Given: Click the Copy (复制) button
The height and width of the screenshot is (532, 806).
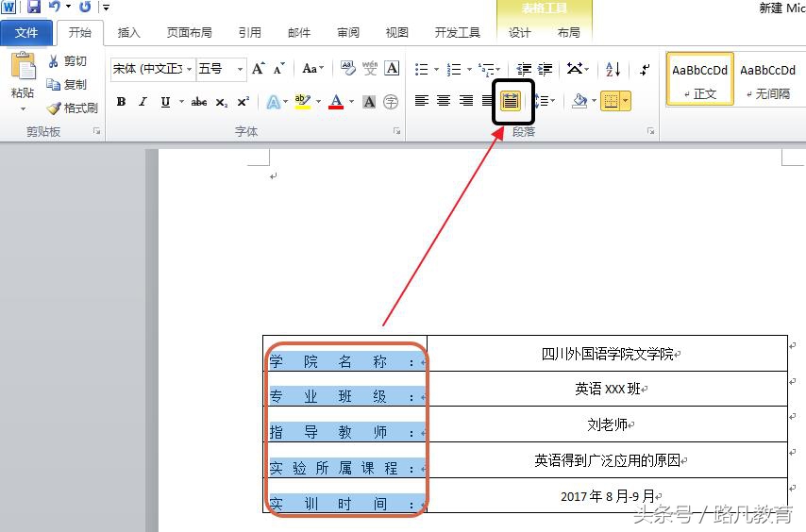Looking at the screenshot, I should click(x=66, y=84).
